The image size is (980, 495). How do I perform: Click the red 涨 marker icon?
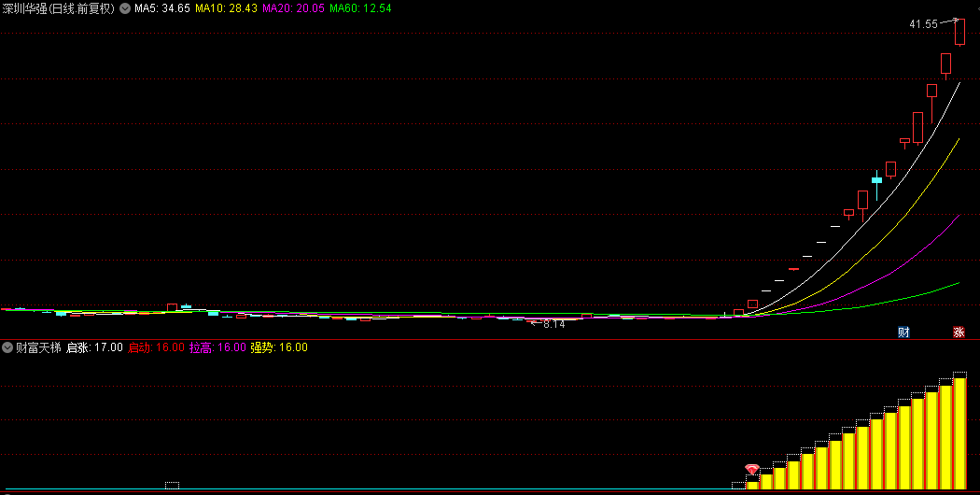click(959, 332)
